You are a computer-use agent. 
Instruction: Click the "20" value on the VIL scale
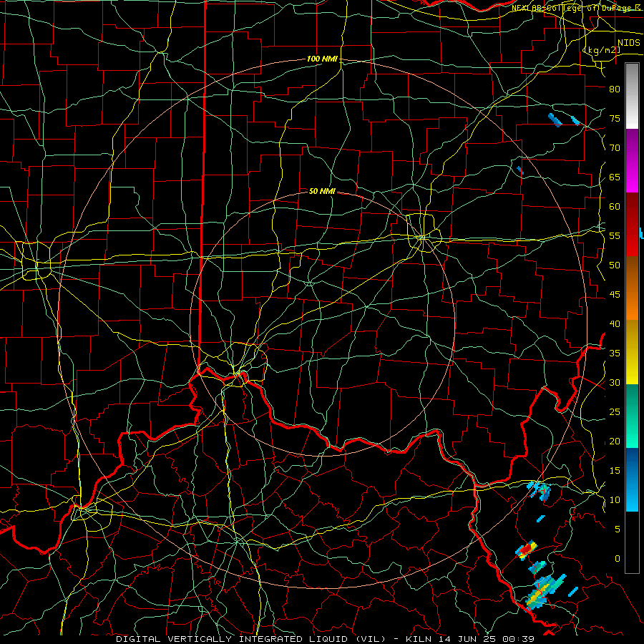pyautogui.click(x=615, y=441)
